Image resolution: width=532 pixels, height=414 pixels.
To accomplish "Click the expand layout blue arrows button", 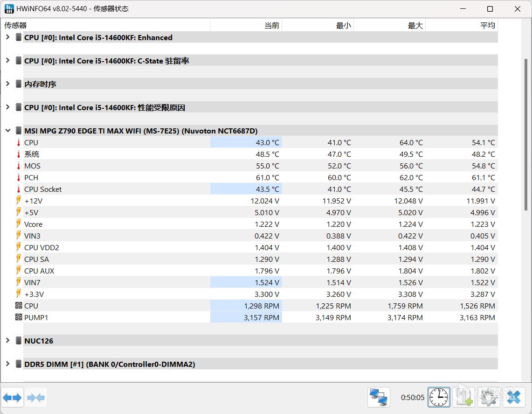I will point(12,397).
